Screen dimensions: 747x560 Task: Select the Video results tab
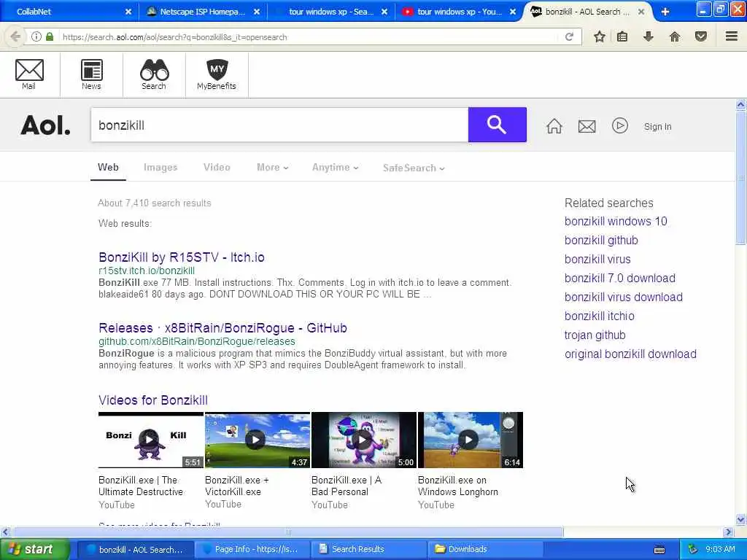tap(217, 168)
